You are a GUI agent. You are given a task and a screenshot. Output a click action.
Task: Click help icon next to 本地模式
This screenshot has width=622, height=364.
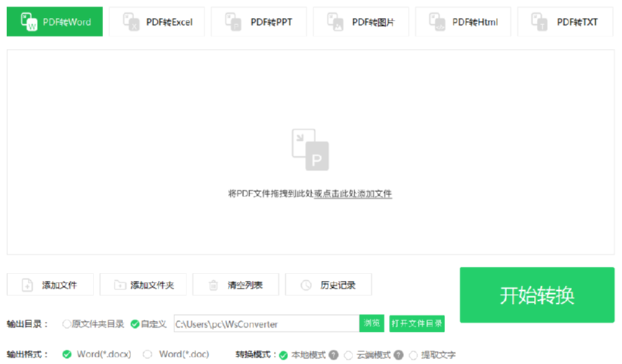click(334, 355)
